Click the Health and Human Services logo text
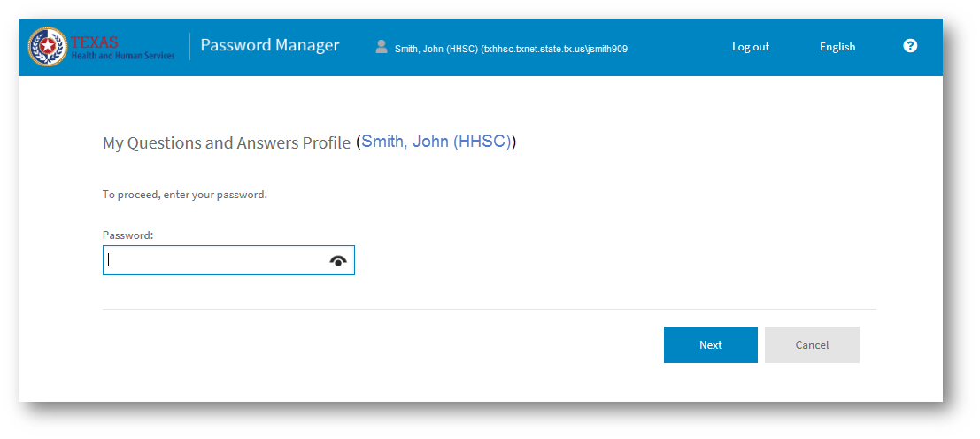 pos(123,56)
